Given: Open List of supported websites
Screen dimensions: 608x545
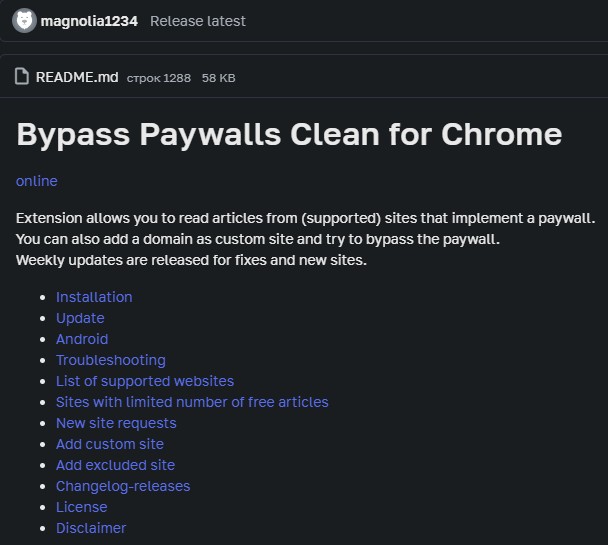Looking at the screenshot, I should coord(145,381).
